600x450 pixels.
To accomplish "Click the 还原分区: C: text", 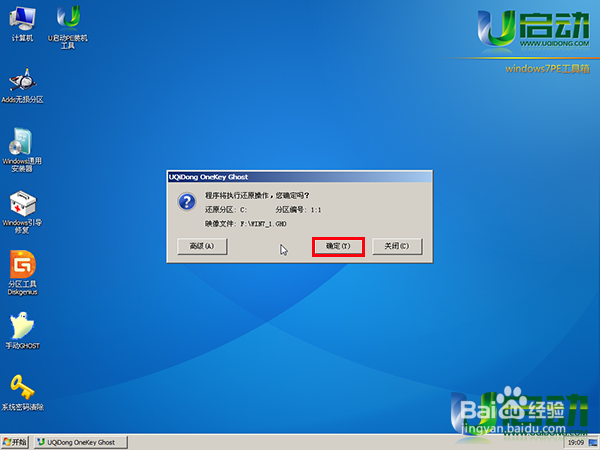I will pyautogui.click(x=226, y=210).
